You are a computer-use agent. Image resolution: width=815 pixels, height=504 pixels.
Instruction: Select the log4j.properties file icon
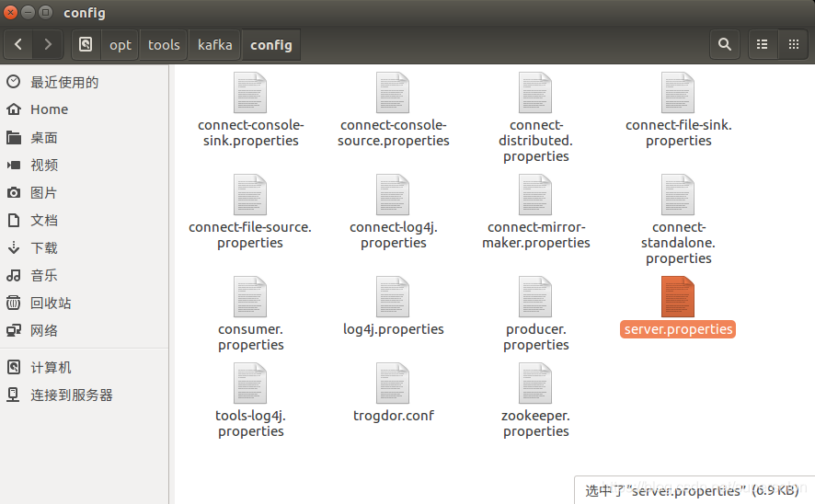[393, 297]
